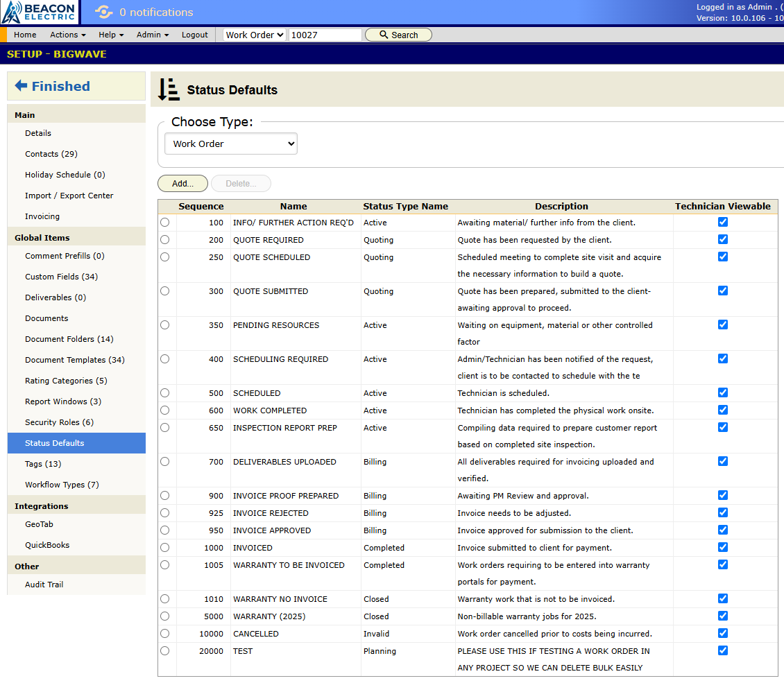
Task: Click the Finished back arrow icon
Action: point(21,85)
